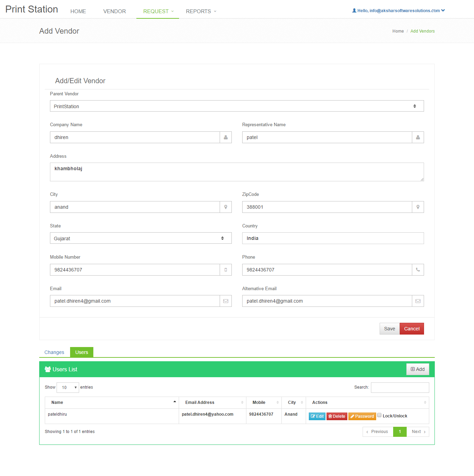Click the Search input field

click(x=400, y=387)
